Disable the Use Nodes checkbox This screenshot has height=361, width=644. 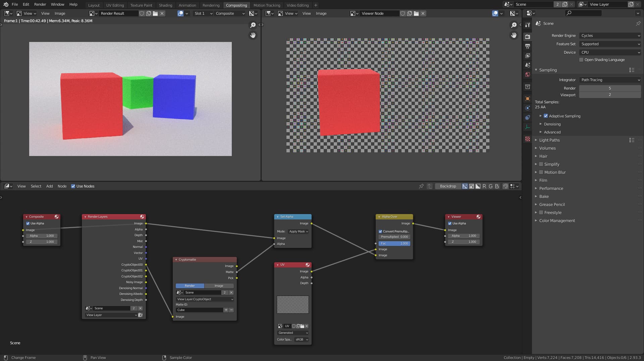pyautogui.click(x=73, y=186)
